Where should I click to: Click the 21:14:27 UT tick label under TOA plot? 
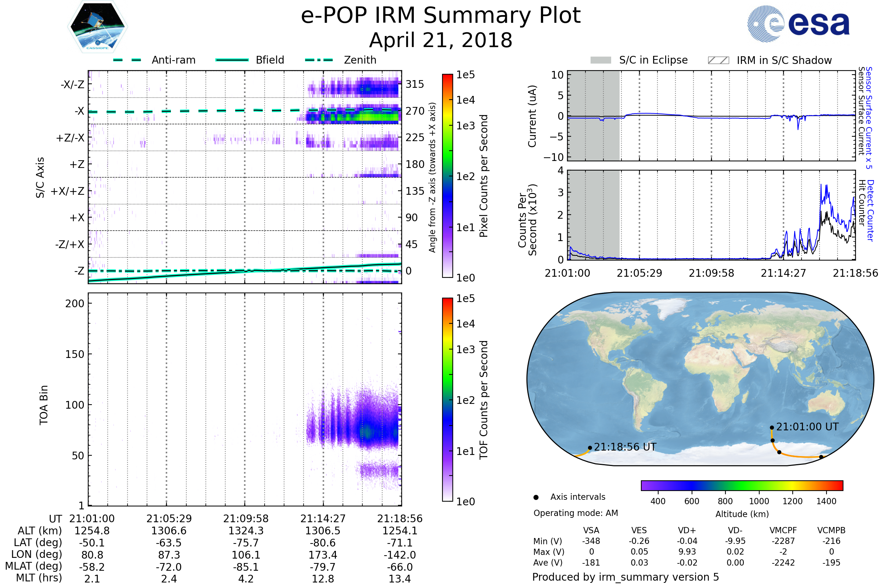click(x=323, y=519)
